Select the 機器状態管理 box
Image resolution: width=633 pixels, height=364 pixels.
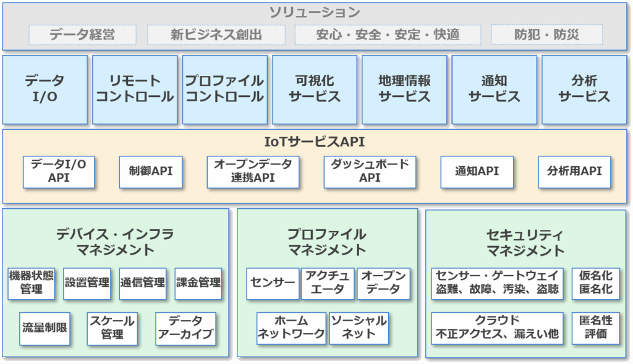[x=32, y=282]
